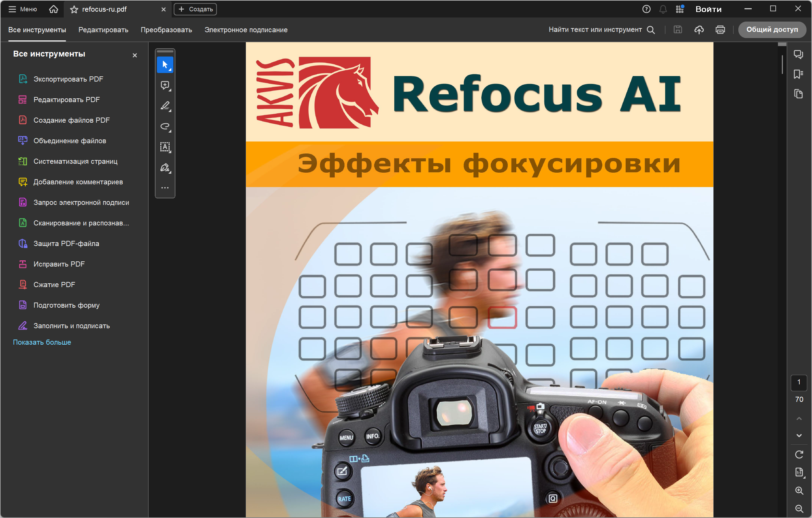
Task: Click the fill and sign pen tool
Action: pos(165,168)
